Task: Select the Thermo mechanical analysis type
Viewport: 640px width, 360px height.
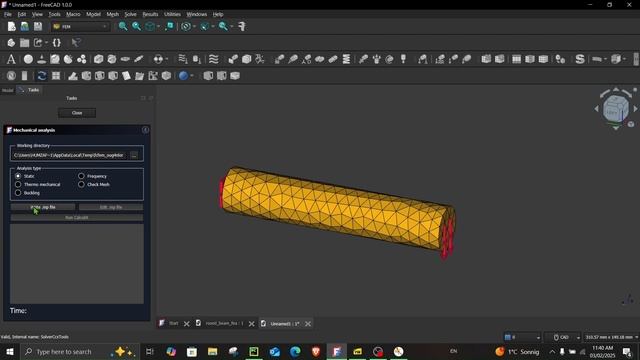Action: pos(38,184)
